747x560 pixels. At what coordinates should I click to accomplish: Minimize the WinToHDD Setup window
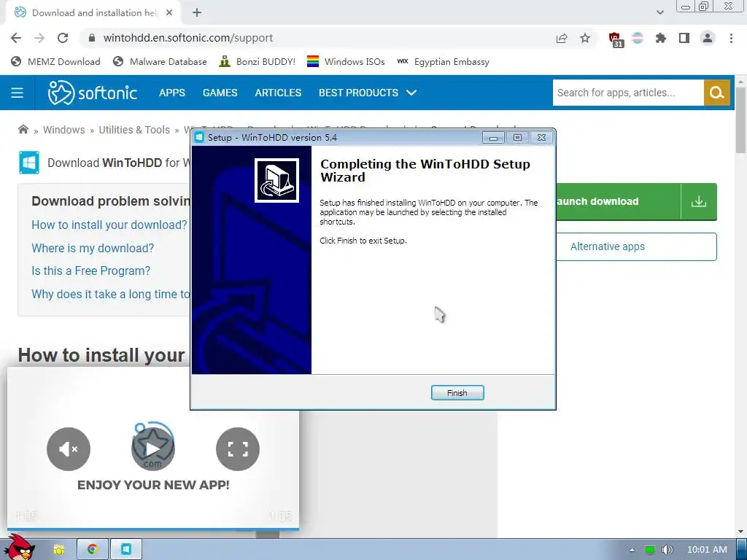pos(493,138)
